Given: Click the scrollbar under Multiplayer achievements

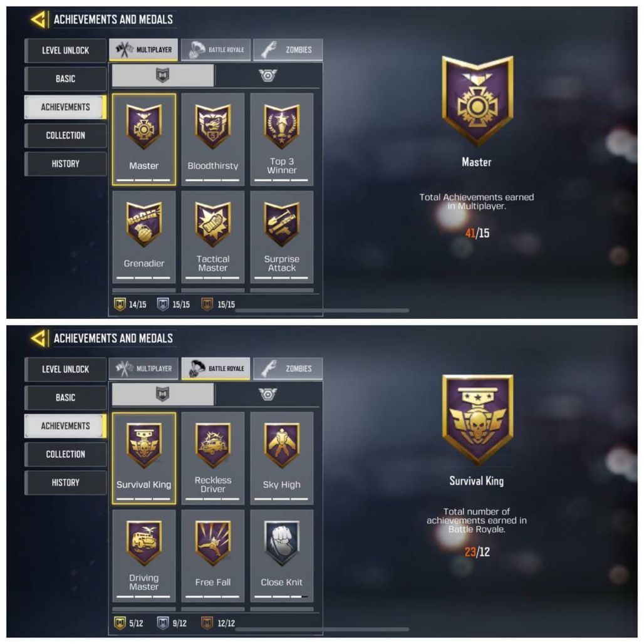Looking at the screenshot, I should [x=322, y=311].
